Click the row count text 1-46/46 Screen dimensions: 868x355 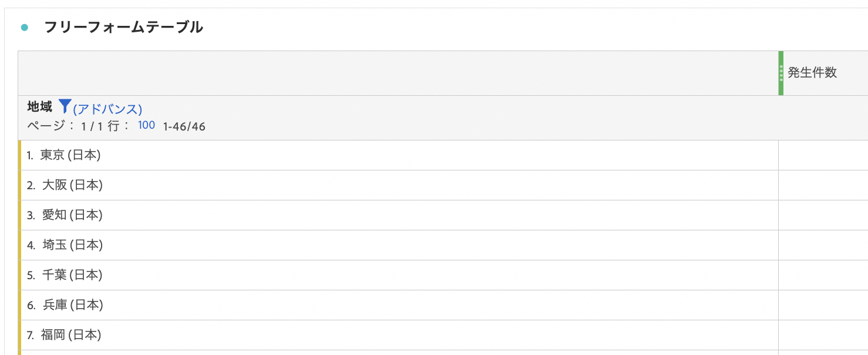pos(184,126)
